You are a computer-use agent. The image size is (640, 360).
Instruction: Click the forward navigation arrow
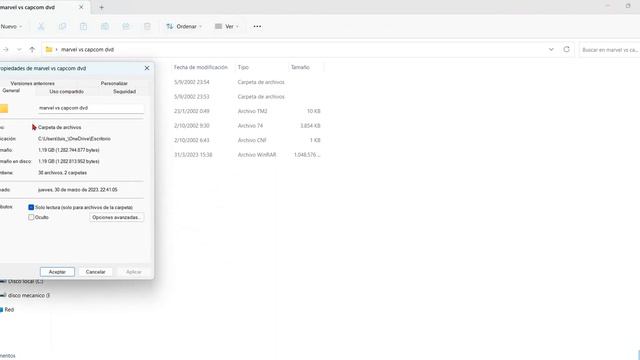click(x=6, y=49)
